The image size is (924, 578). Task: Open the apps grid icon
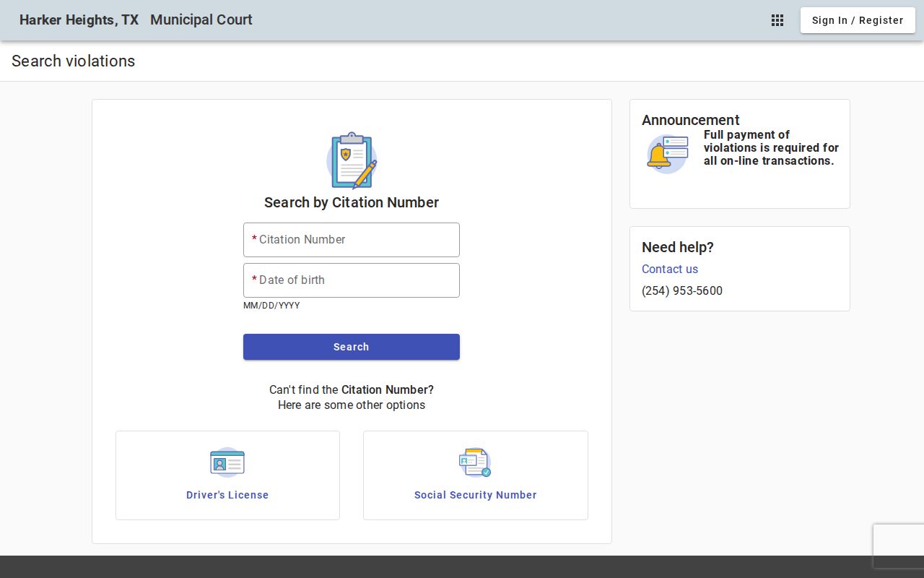click(777, 20)
